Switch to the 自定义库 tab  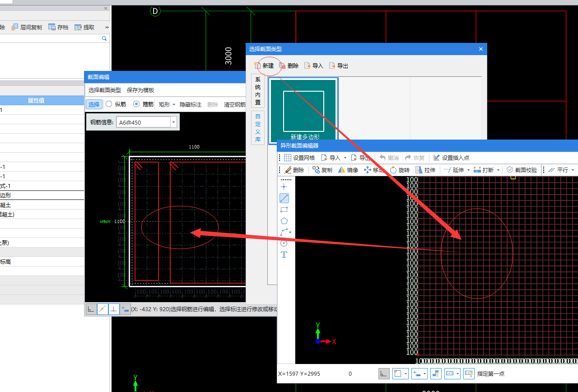click(258, 128)
